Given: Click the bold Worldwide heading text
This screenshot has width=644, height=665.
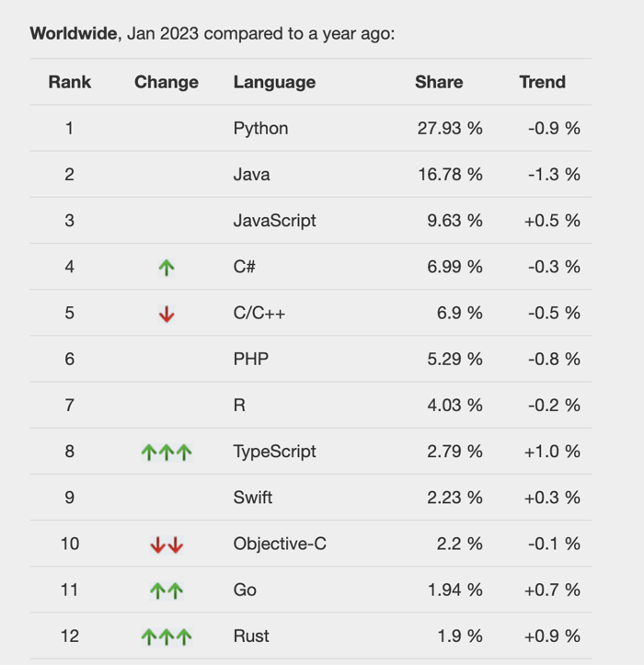Looking at the screenshot, I should click(x=75, y=34).
